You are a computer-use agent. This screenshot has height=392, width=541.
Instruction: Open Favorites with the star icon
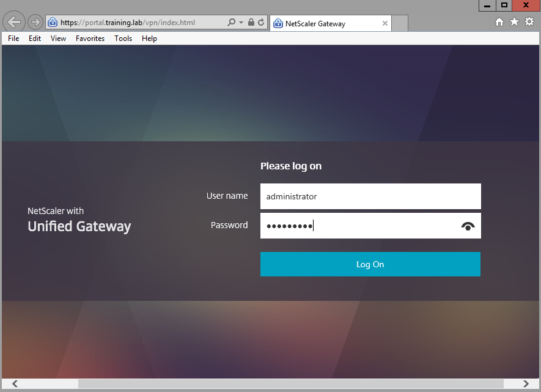514,22
